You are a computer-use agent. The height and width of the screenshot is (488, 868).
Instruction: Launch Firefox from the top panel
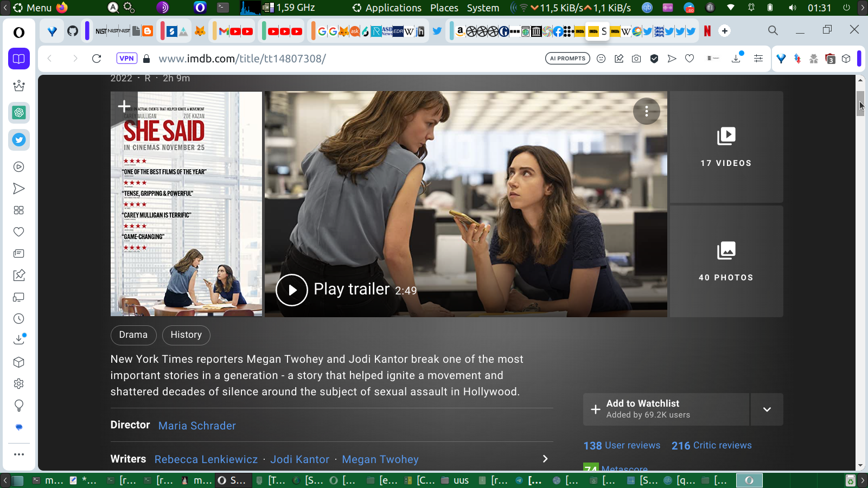62,8
